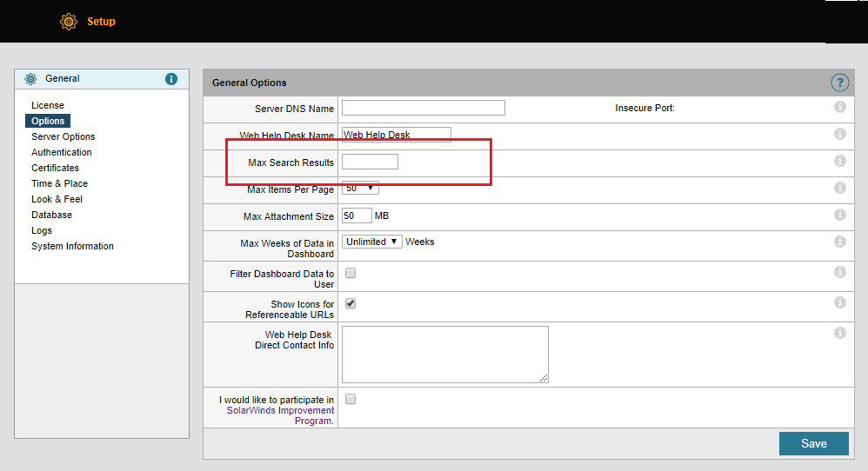Click info icon for Max Items Per Page row
This screenshot has width=868, height=471.
pos(840,188)
